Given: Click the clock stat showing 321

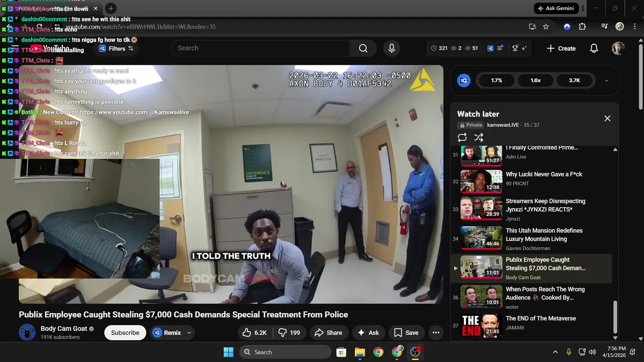Looking at the screenshot, I should coord(439,48).
